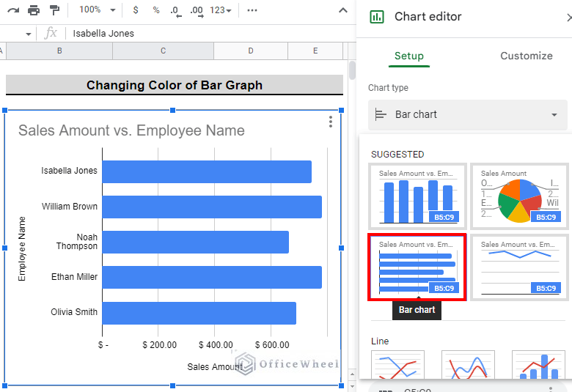Viewport: 572px width, 392px height.
Task: Open the name box dropdown arrow
Action: [x=28, y=34]
